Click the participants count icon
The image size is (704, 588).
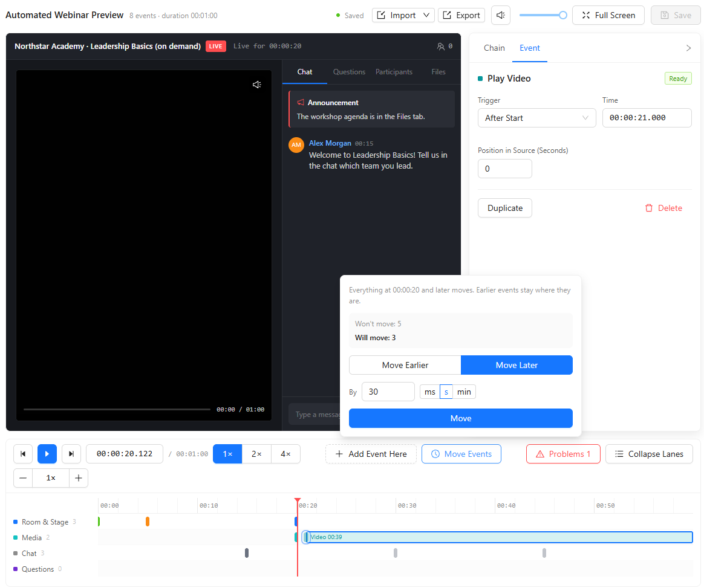pos(440,46)
